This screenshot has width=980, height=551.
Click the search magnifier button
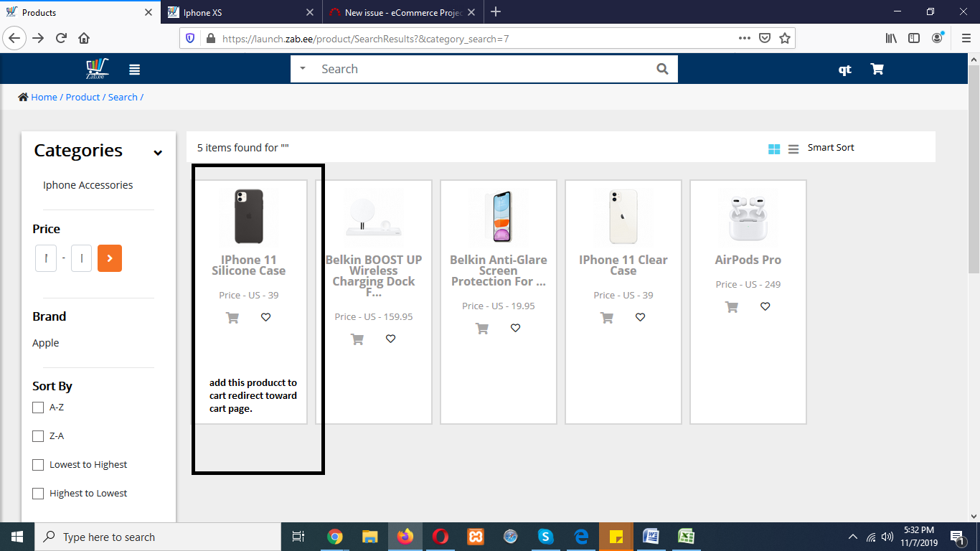pos(662,69)
